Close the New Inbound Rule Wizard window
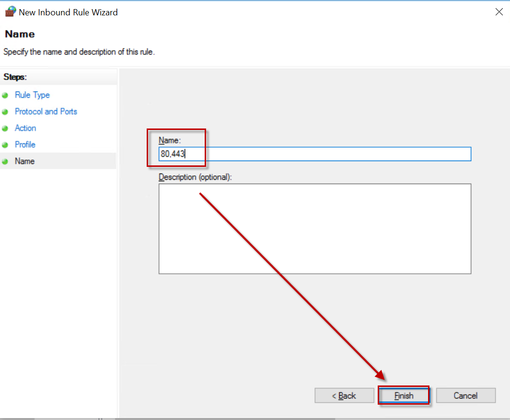Screen dimensions: 510x420 pyautogui.click(x=498, y=12)
